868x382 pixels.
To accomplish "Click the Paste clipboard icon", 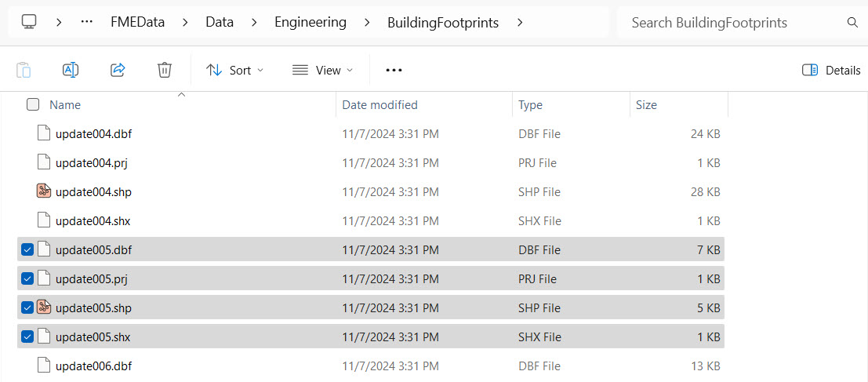I will tap(24, 70).
